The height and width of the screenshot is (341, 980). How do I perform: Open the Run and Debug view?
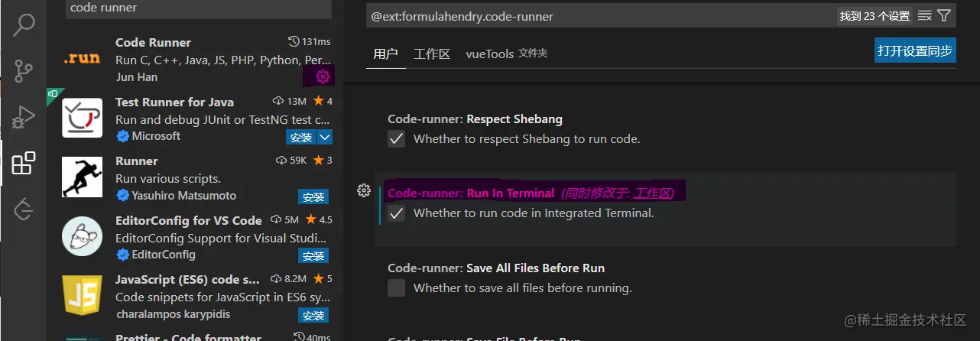24,117
